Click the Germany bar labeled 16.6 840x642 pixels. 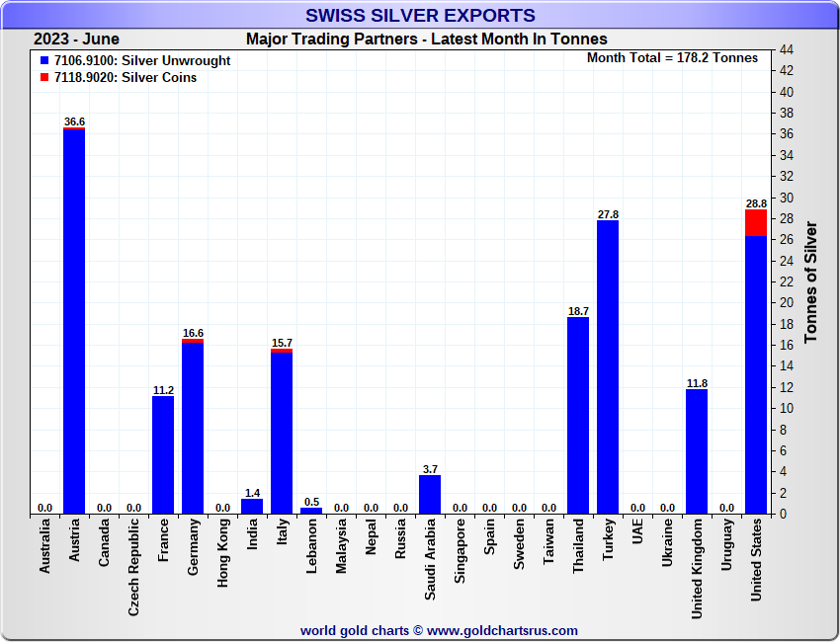click(x=193, y=427)
